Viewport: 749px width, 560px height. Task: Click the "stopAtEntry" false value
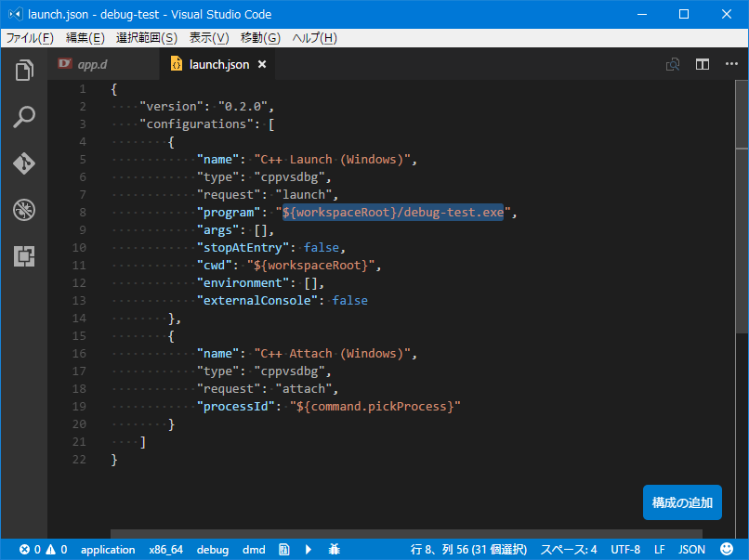(x=322, y=247)
